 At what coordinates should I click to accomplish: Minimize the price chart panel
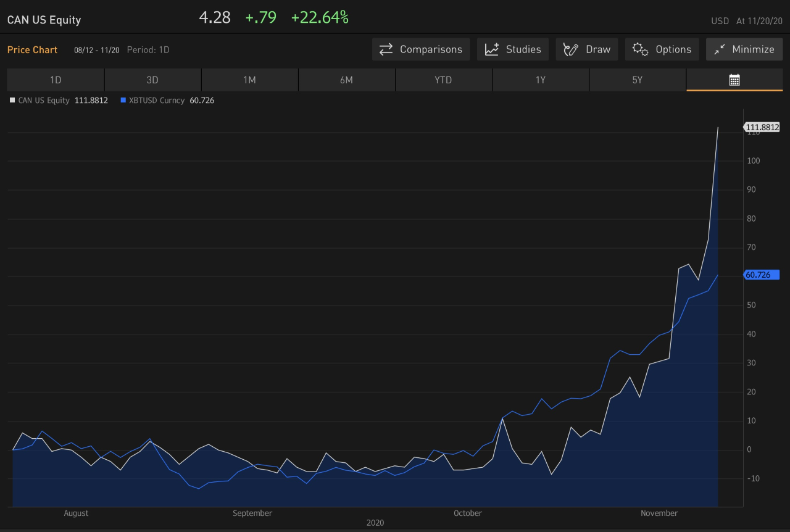pos(744,49)
